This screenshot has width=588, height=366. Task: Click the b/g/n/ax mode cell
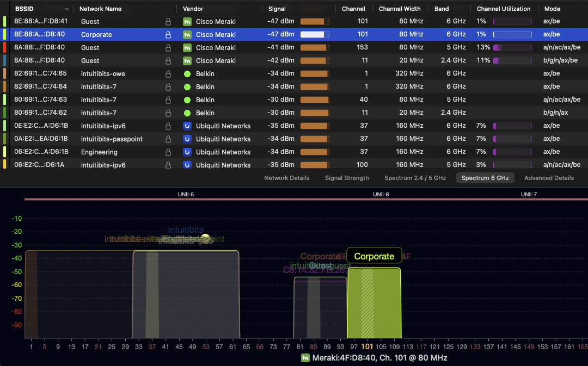pyautogui.click(x=556, y=113)
